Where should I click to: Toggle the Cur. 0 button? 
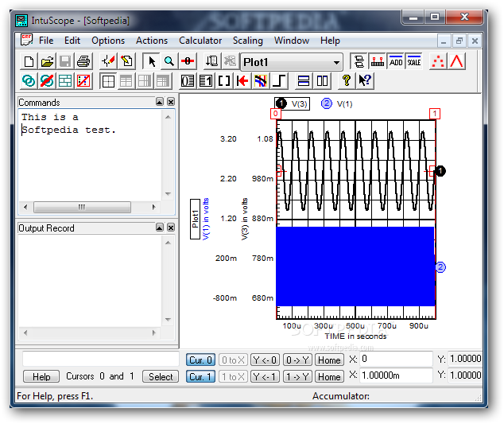click(200, 360)
